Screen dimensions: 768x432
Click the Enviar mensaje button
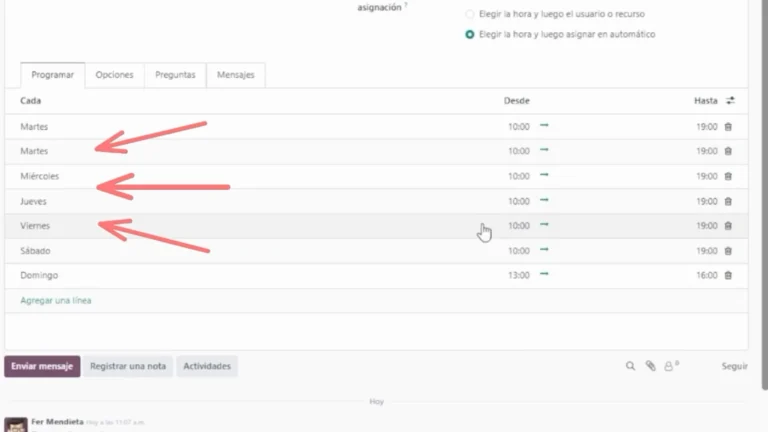42,366
